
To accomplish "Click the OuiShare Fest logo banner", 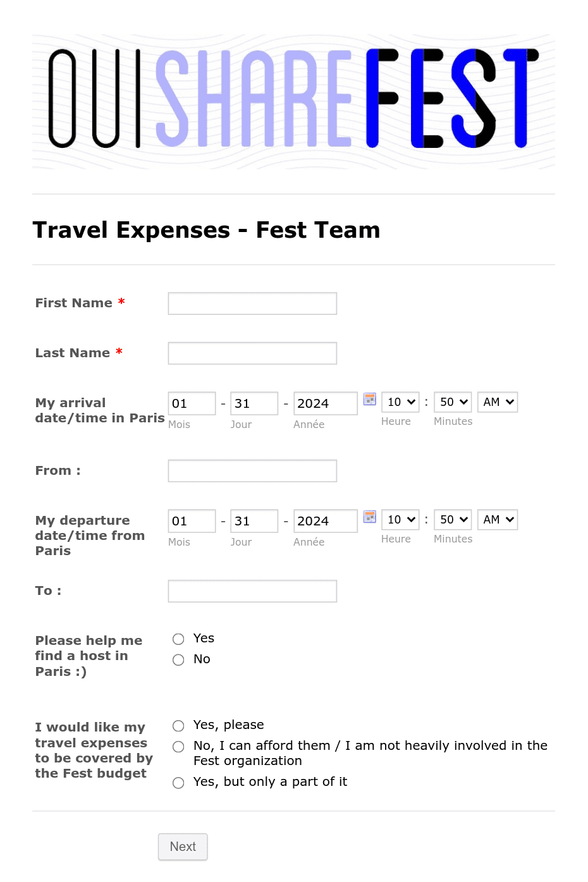I will pos(293,101).
